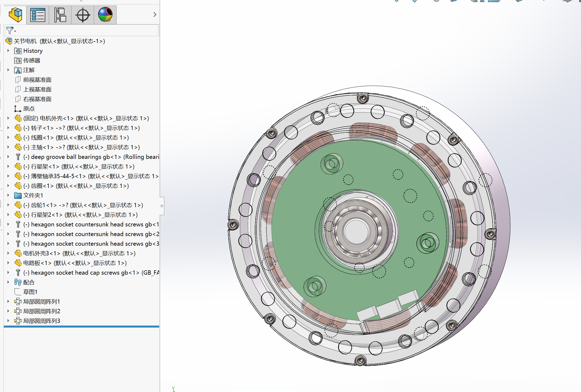This screenshot has width=581, height=392.
Task: Expand the 注解 annotations node
Action: point(8,70)
